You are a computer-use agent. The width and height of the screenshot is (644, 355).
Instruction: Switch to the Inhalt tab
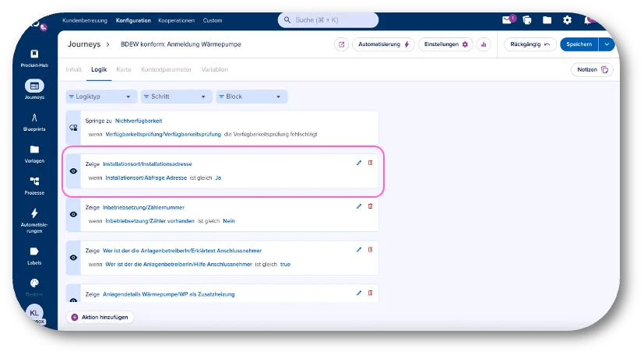pos(73,69)
